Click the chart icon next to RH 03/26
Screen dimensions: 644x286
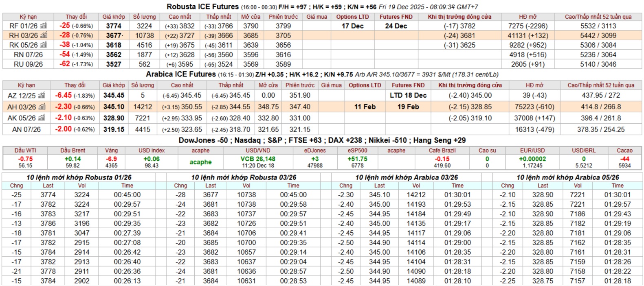(x=44, y=35)
